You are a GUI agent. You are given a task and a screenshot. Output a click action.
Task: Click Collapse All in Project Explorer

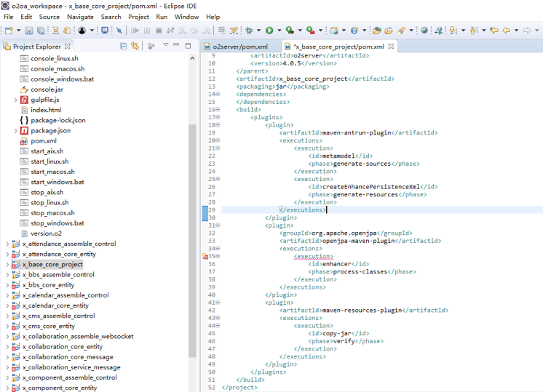(123, 46)
